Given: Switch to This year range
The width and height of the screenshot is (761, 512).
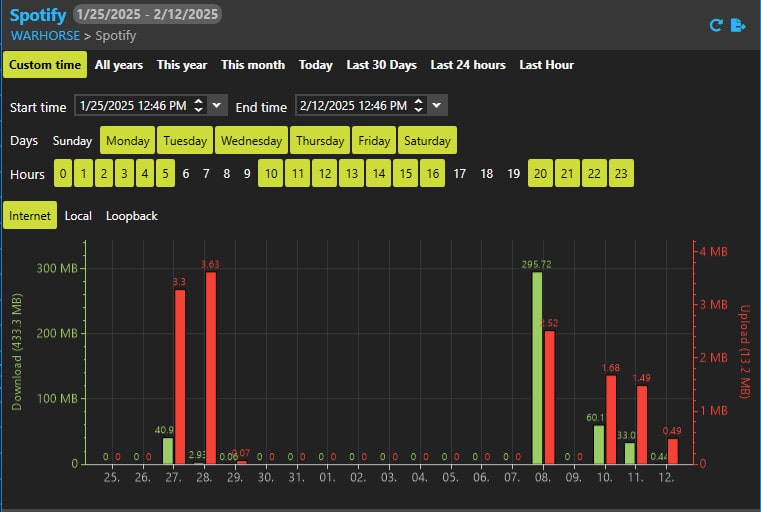Looking at the screenshot, I should point(182,65).
